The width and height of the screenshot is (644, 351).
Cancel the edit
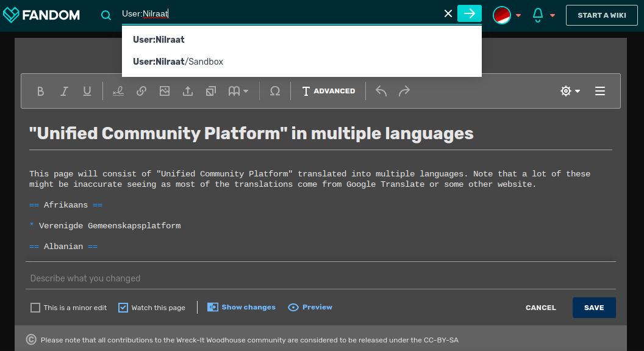pos(540,308)
